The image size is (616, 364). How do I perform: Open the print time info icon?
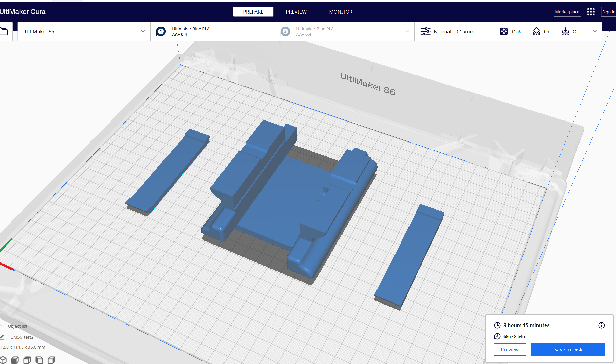point(602,325)
